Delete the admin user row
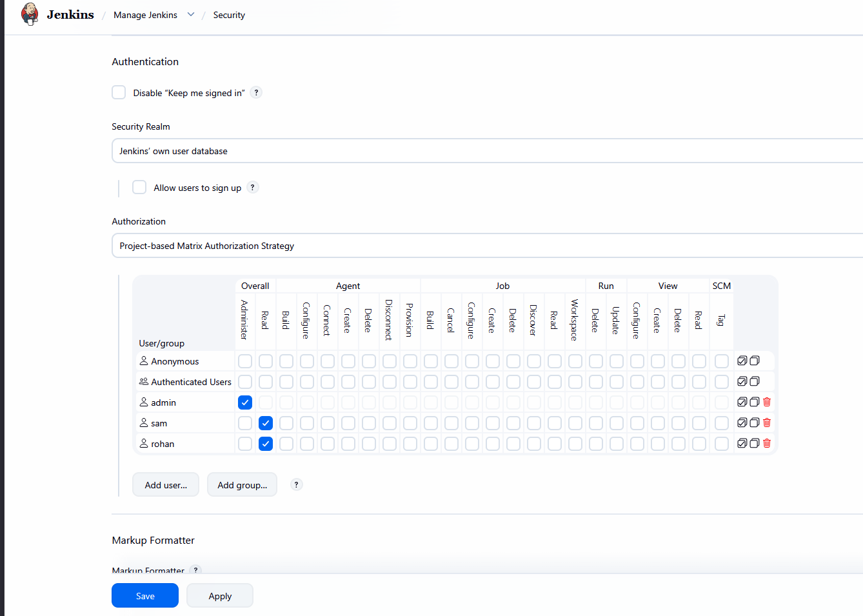Image resolution: width=863 pixels, height=616 pixels. 767,402
